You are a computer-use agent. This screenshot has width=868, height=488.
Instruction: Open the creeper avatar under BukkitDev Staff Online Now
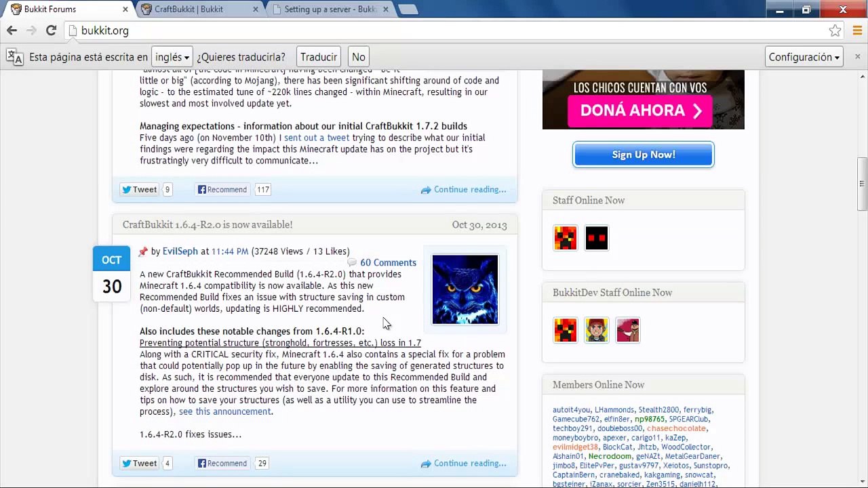point(565,330)
